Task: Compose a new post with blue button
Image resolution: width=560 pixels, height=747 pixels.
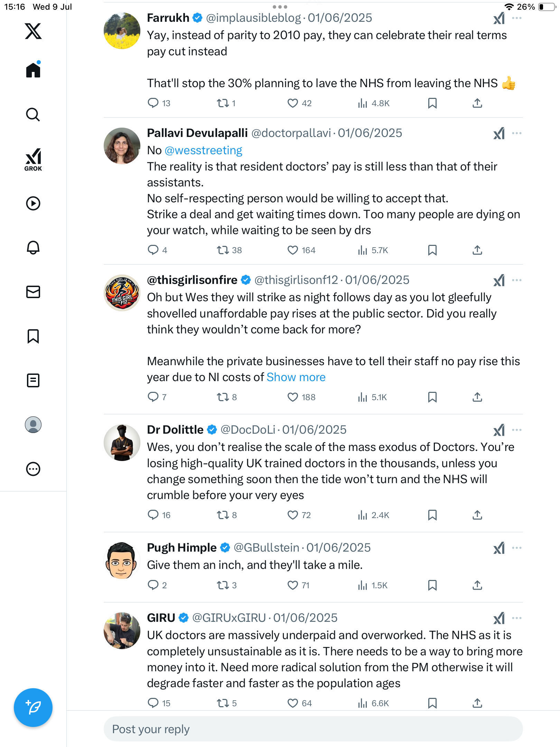Action: tap(33, 707)
